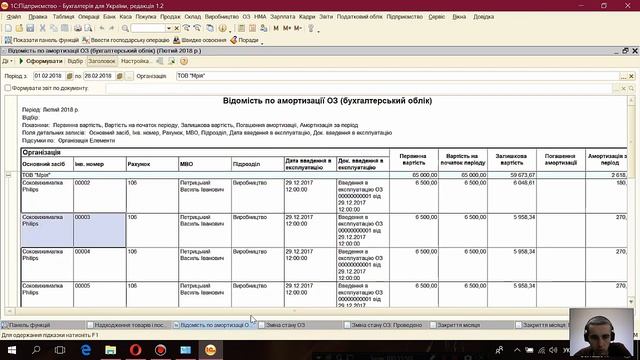Viewport: 640px width, 360px height.
Task: Click the Paste icon in toolbar
Action: point(64,28)
